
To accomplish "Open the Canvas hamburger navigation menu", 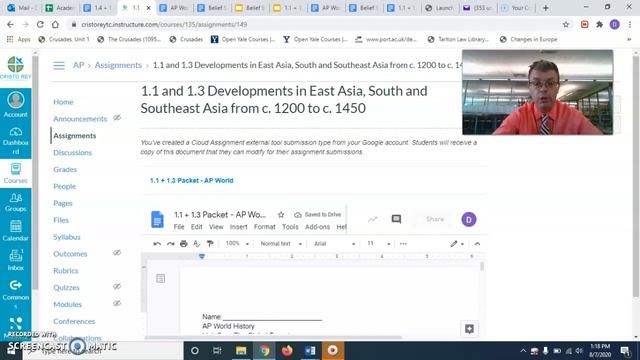I will (59, 65).
